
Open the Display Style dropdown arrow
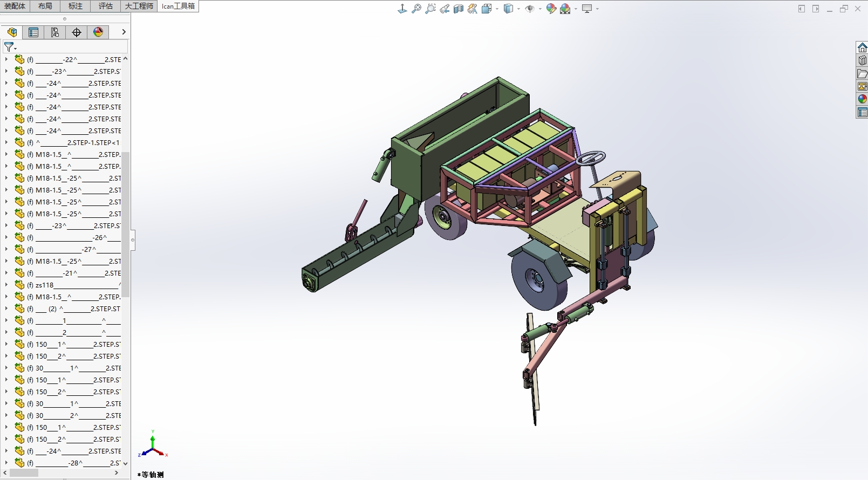point(518,9)
